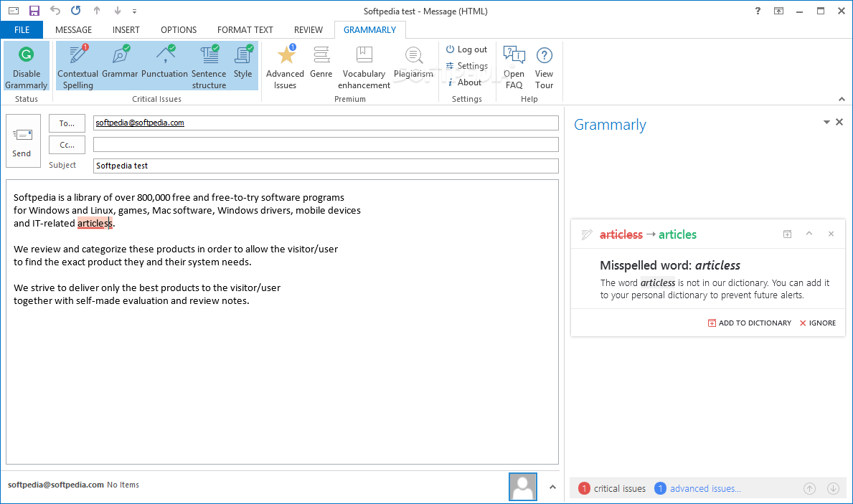Switch to the MESSAGE tab
The image size is (853, 504).
coord(73,30)
